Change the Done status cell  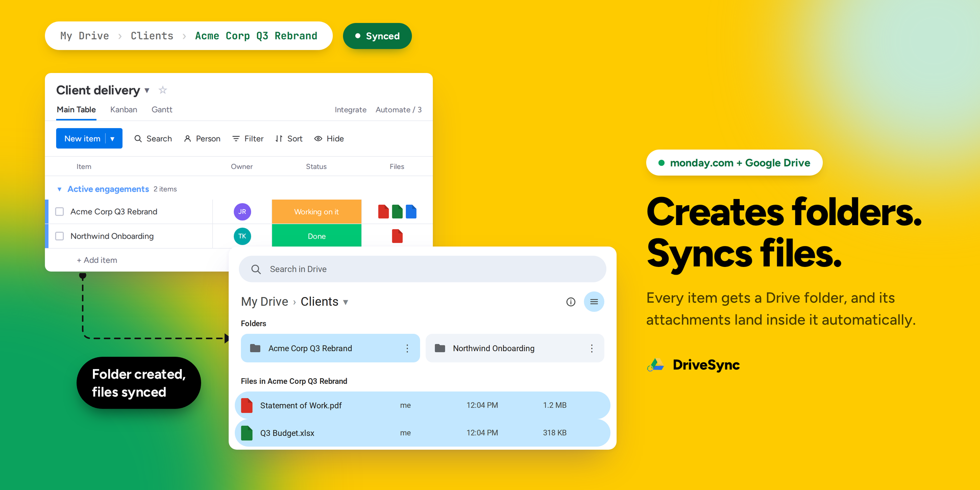pyautogui.click(x=316, y=236)
